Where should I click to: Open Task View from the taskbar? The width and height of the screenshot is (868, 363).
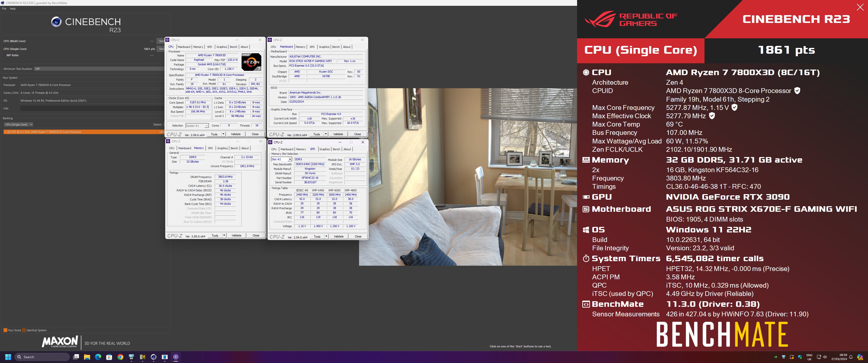(x=76, y=357)
